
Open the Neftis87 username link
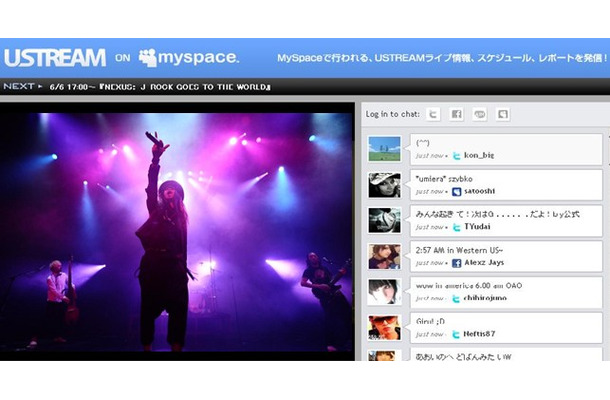tap(479, 334)
